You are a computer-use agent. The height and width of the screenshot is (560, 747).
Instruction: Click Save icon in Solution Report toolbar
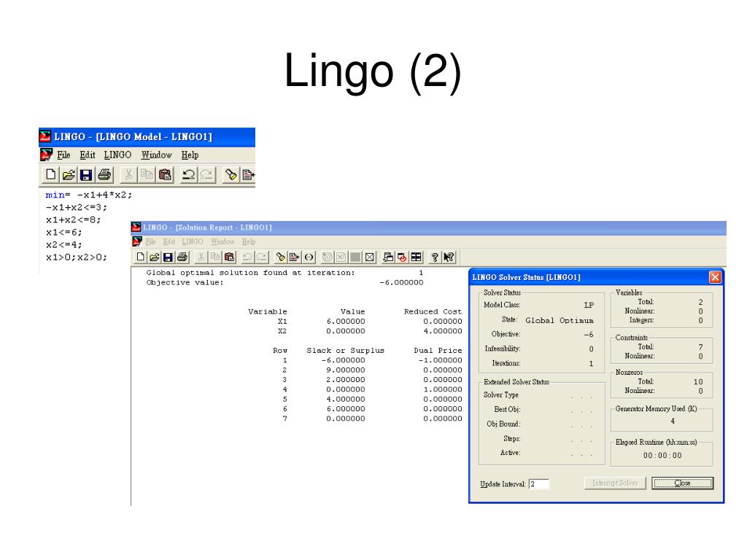tap(168, 257)
